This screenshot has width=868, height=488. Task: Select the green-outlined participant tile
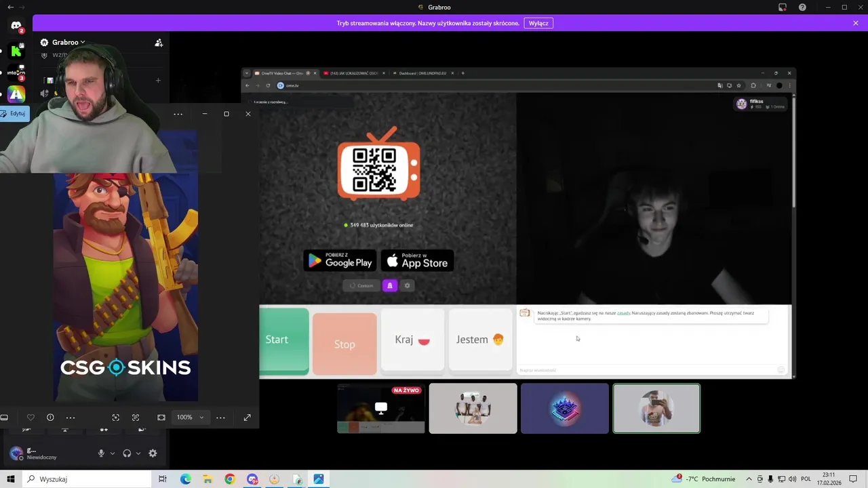[656, 409]
